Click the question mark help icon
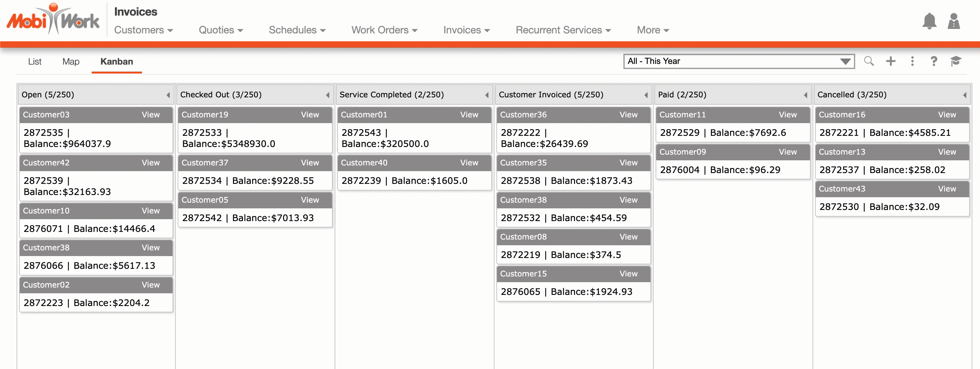Image resolution: width=980 pixels, height=369 pixels. (934, 61)
